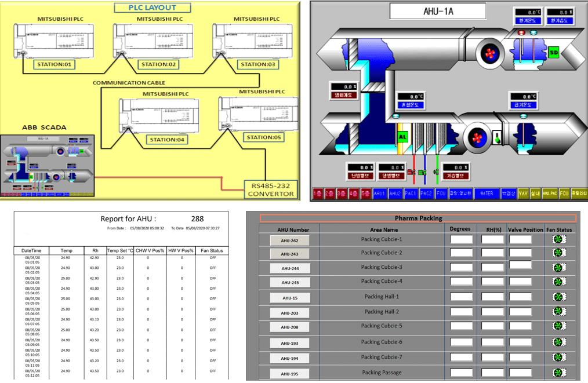588x383 pixels.
Task: Click the fan status icon for AHU-243
Action: point(559,253)
